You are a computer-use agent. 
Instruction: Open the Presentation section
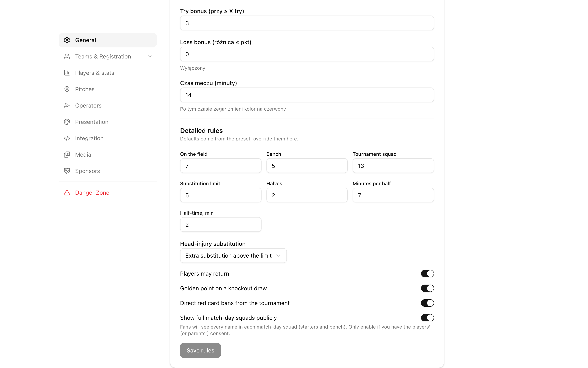pos(108,122)
